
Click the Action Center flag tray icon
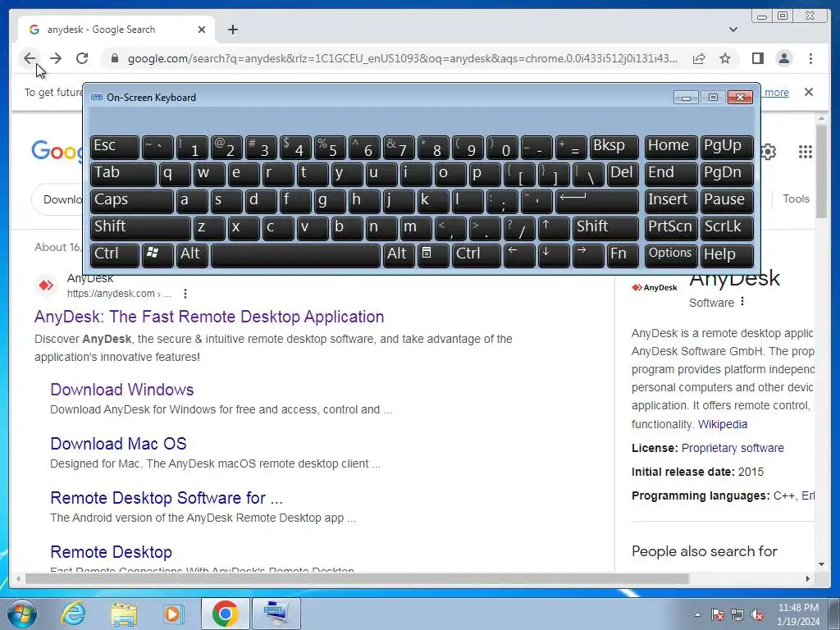click(x=717, y=615)
